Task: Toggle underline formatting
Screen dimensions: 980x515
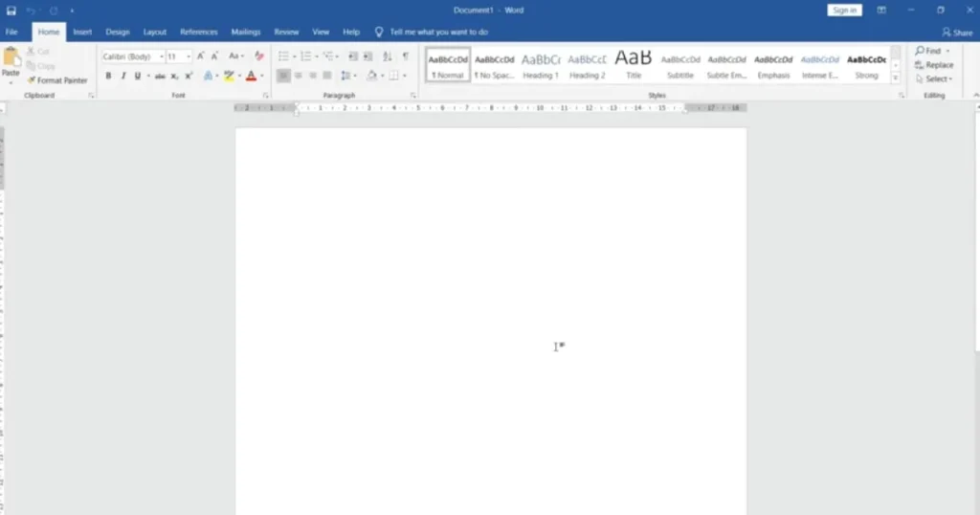Action: click(138, 76)
